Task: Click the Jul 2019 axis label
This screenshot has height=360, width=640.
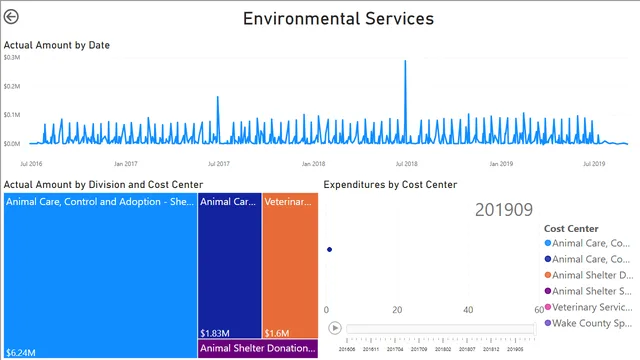Action: point(594,164)
